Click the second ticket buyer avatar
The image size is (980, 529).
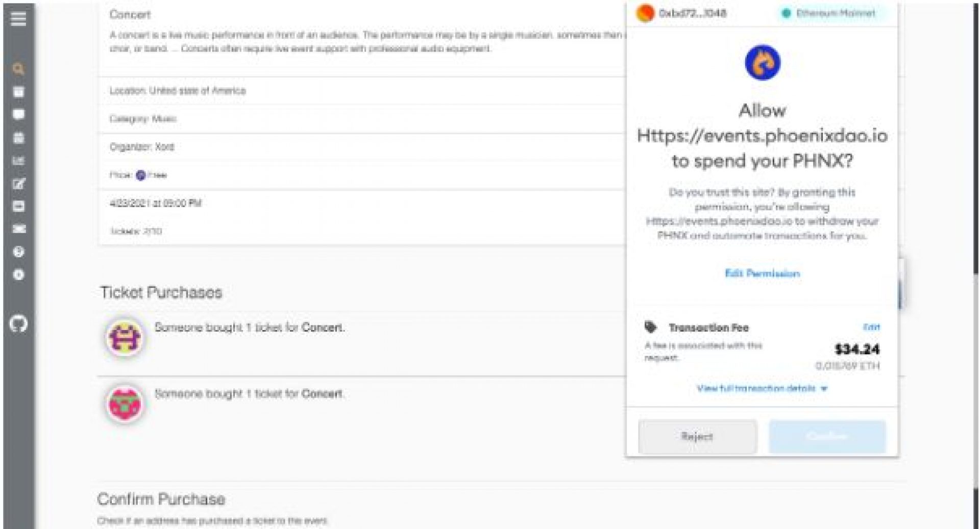click(x=125, y=404)
